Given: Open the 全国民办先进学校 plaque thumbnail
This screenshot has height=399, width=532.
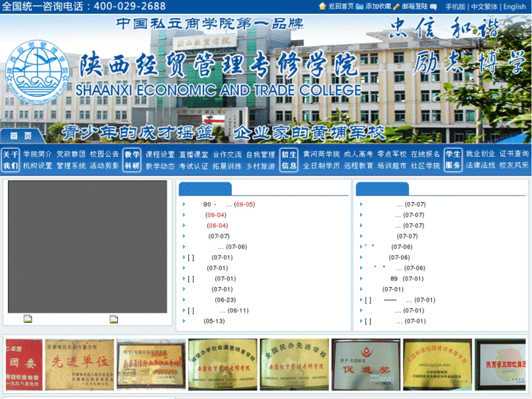Looking at the screenshot, I should (x=294, y=365).
